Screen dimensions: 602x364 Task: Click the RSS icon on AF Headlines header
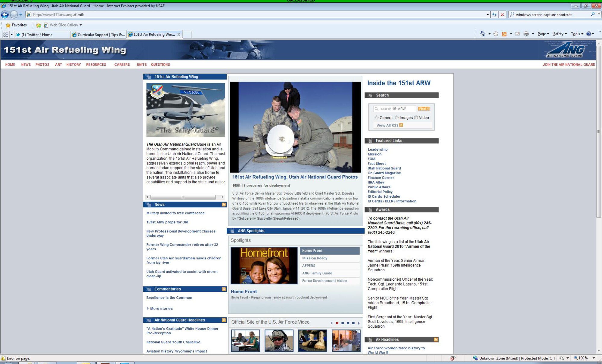coord(436,340)
